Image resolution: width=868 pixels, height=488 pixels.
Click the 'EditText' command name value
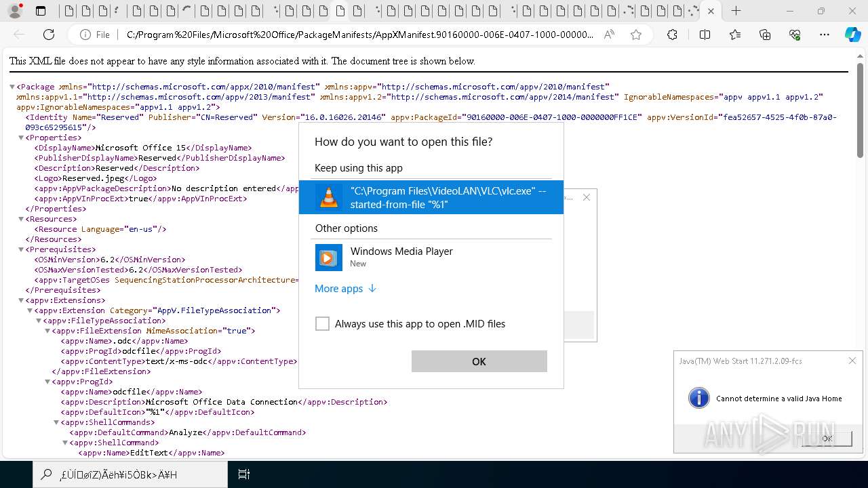coord(149,453)
